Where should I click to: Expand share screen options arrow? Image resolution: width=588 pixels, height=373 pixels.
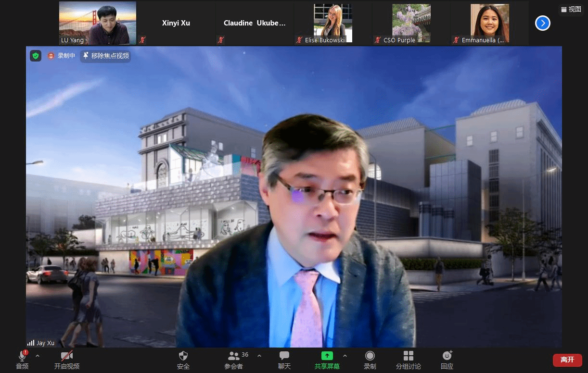tap(345, 356)
